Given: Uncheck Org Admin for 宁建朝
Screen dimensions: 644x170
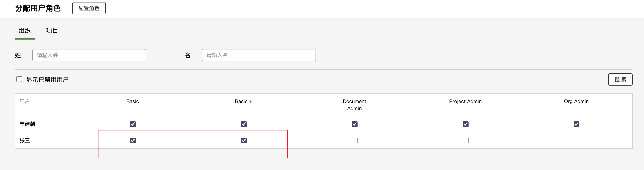Looking at the screenshot, I should click(x=576, y=124).
